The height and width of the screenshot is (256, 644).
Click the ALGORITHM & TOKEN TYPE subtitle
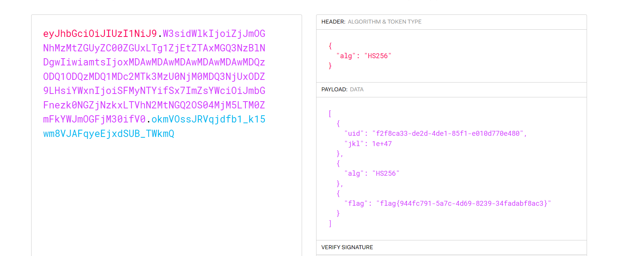[385, 22]
